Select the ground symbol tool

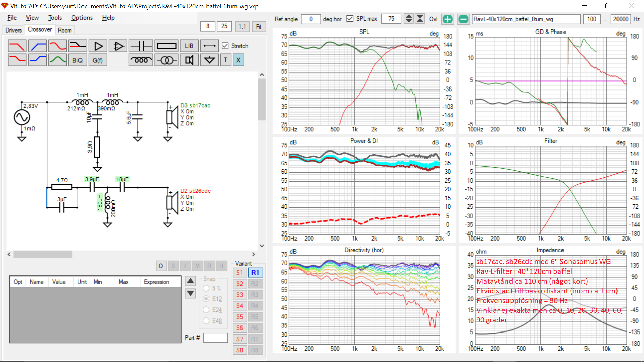click(209, 60)
